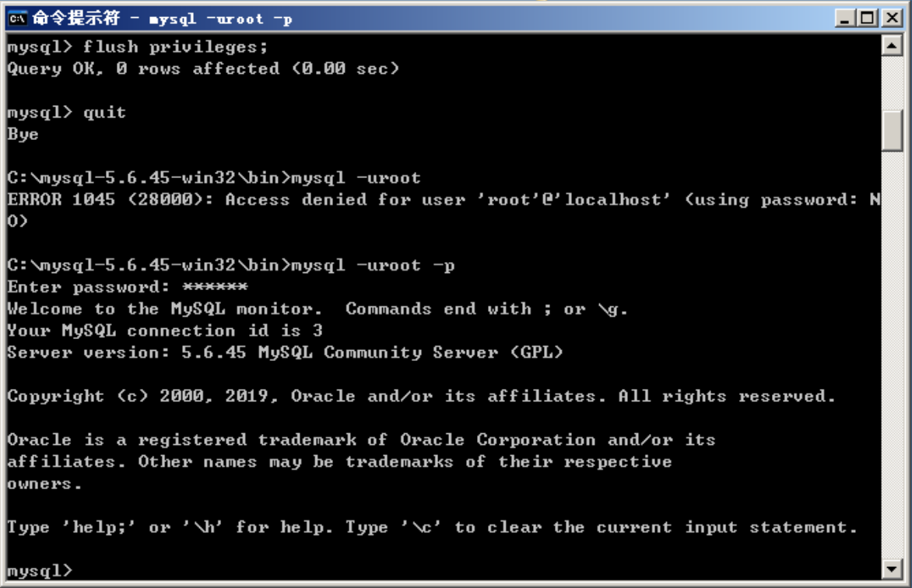Click the masked Enter password asterisks
The height and width of the screenshot is (588, 912).
216,286
